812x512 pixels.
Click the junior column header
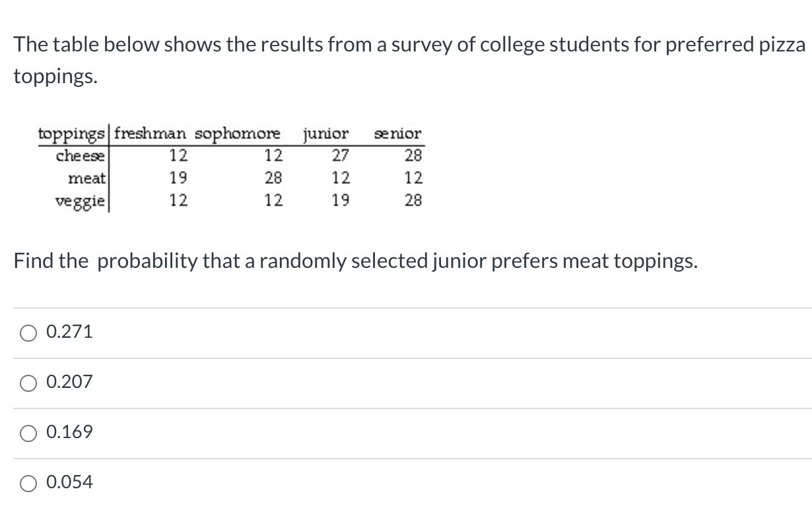click(x=325, y=133)
